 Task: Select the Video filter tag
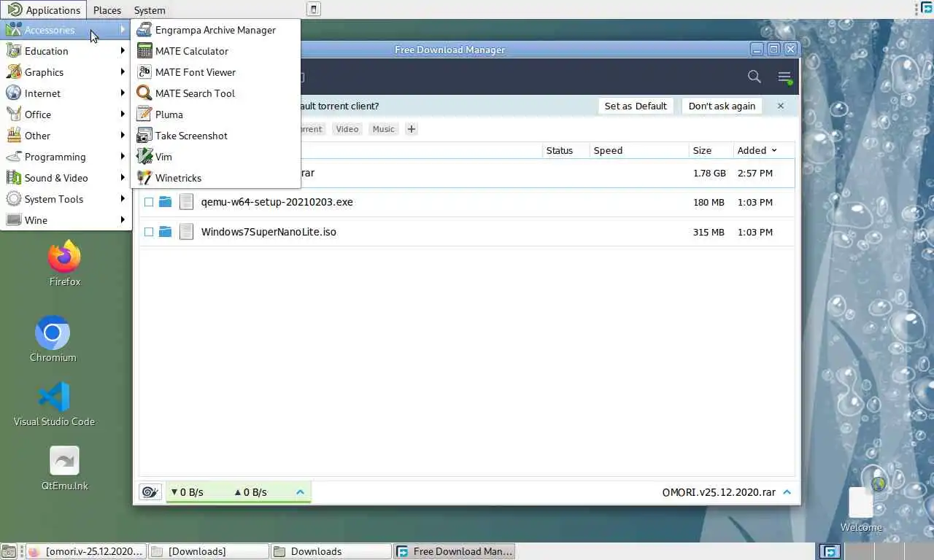(347, 129)
